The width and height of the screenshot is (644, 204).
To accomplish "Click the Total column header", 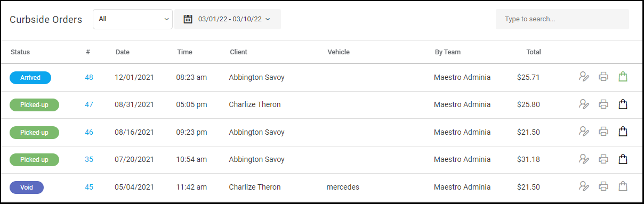I will [534, 52].
